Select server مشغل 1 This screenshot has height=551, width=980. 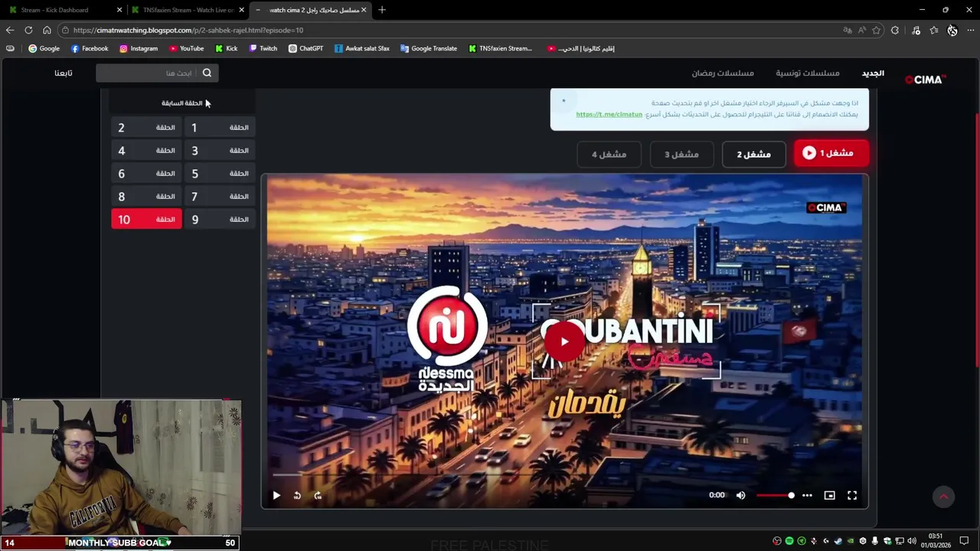831,153
